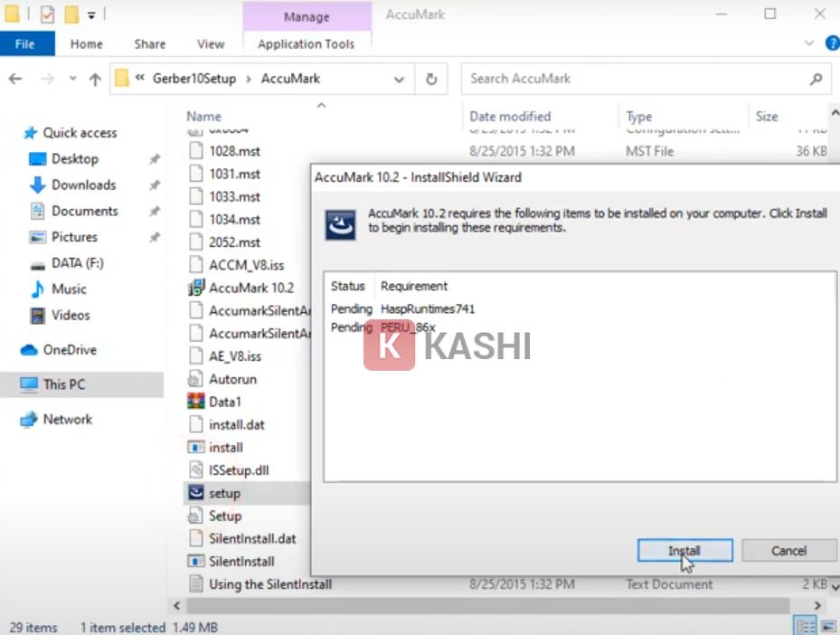Sort files by Date modified column

(510, 116)
